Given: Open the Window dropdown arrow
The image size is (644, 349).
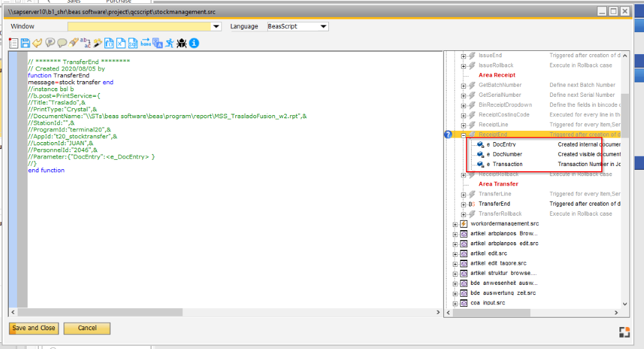Looking at the screenshot, I should pos(216,26).
